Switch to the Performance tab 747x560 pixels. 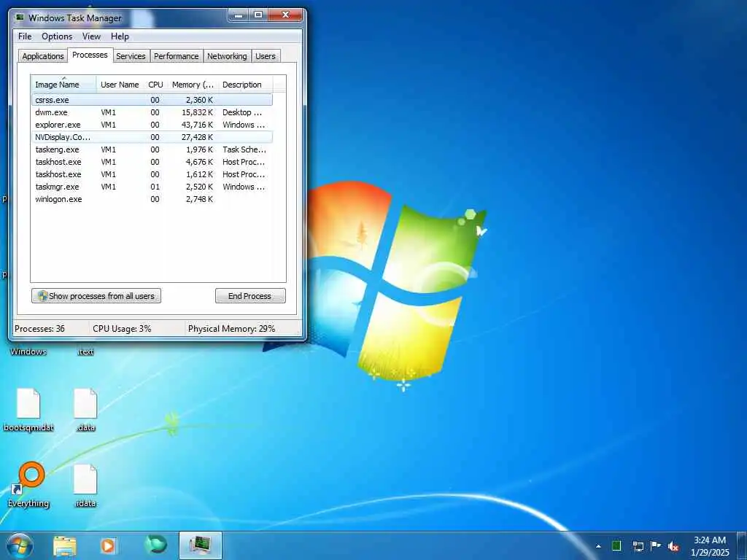point(177,56)
